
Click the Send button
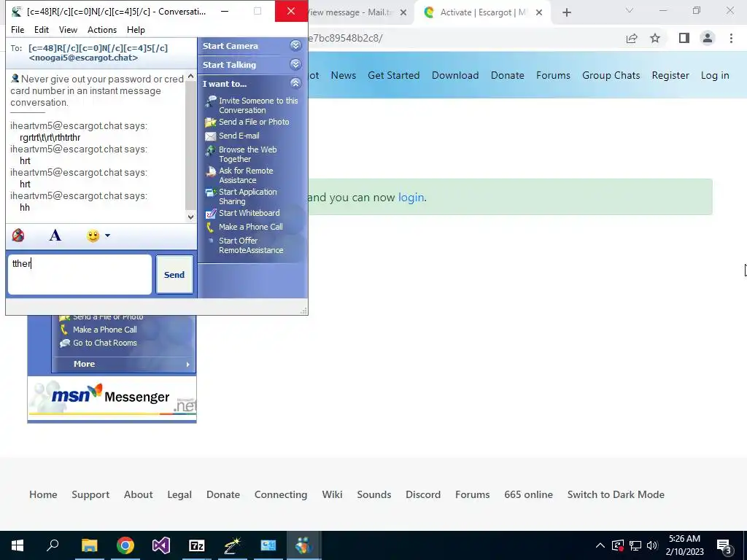(174, 275)
